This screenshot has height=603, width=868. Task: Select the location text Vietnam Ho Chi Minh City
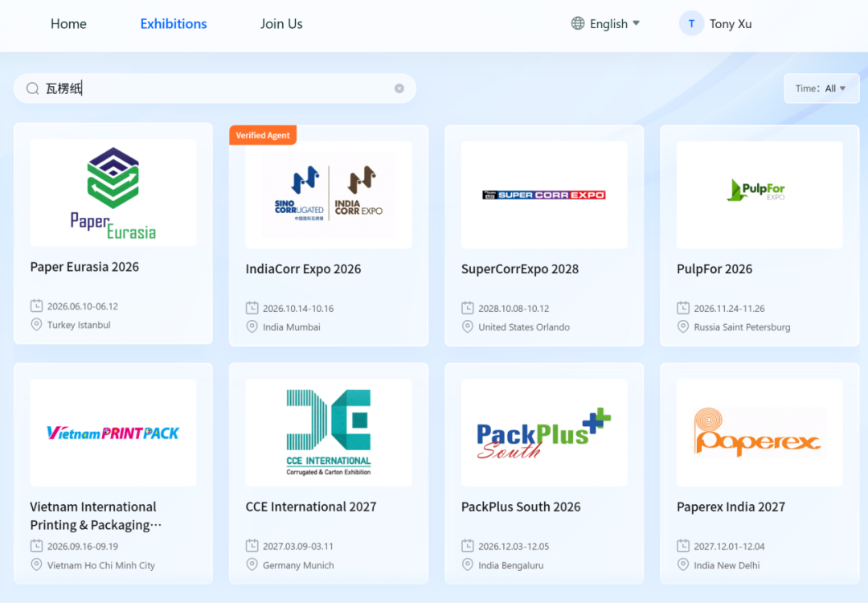101,565
